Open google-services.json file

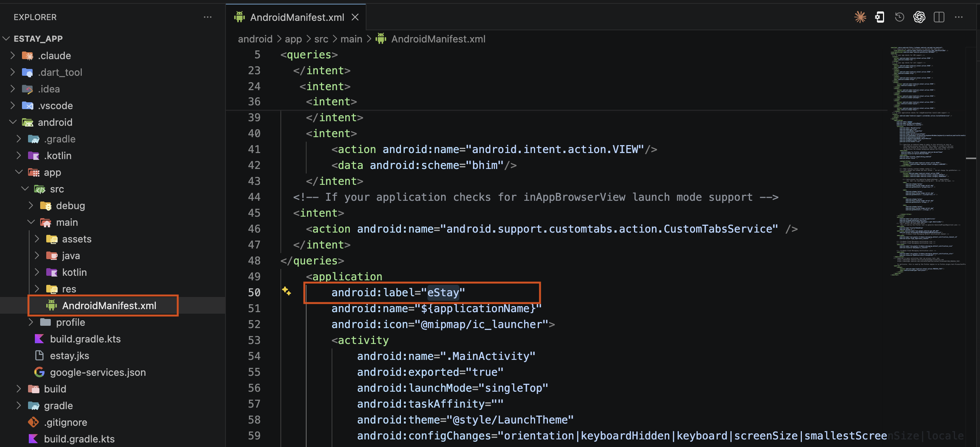pyautogui.click(x=98, y=372)
